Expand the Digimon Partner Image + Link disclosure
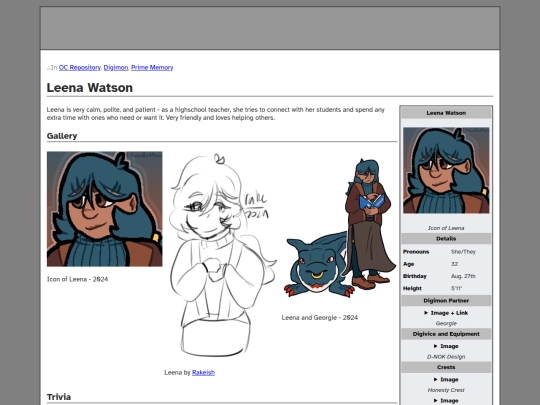The height and width of the screenshot is (405, 540). pos(446,313)
